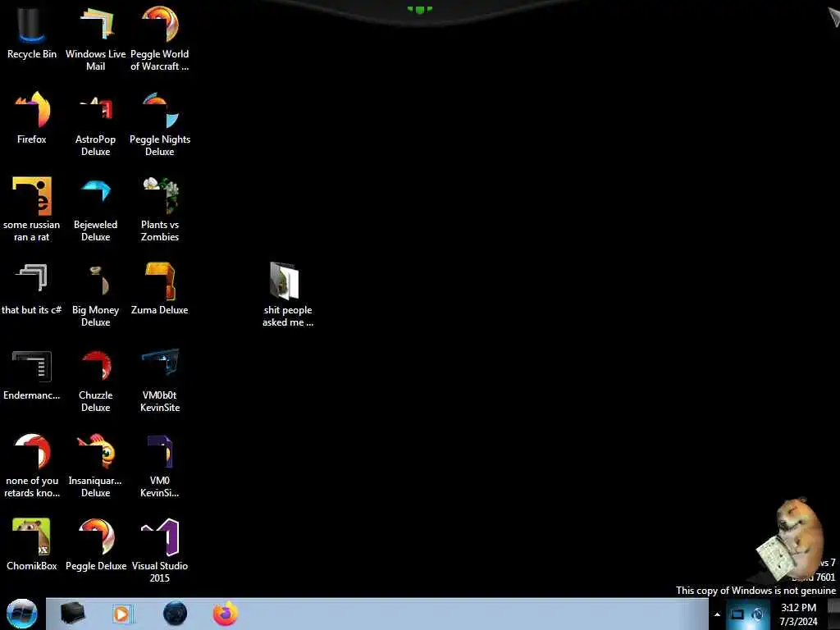Select the Firefox desktop shortcut
840x630 pixels.
[32, 118]
